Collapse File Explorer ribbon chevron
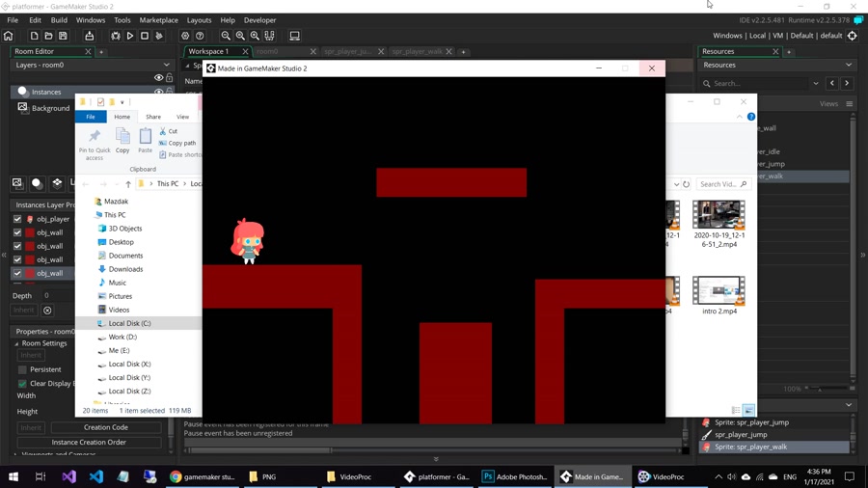The height and width of the screenshot is (488, 868). pos(740,117)
